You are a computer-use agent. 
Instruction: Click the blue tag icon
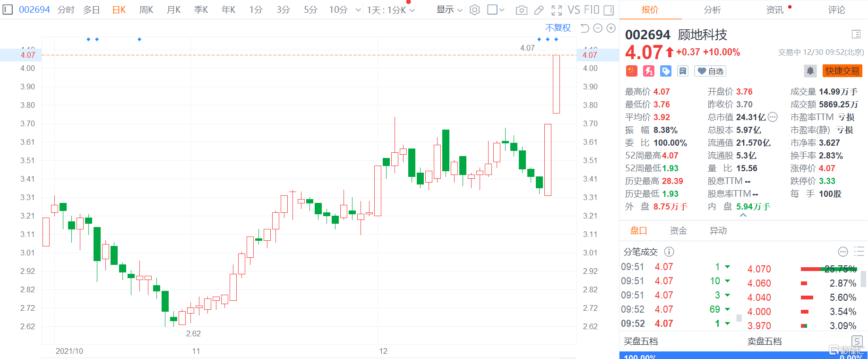tap(666, 71)
